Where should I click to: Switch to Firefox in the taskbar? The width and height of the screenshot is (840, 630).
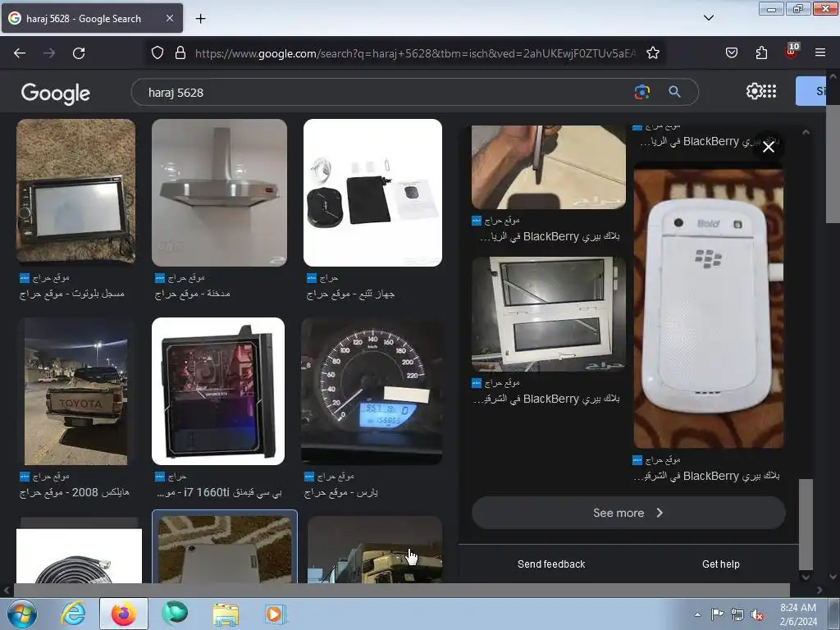[124, 614]
